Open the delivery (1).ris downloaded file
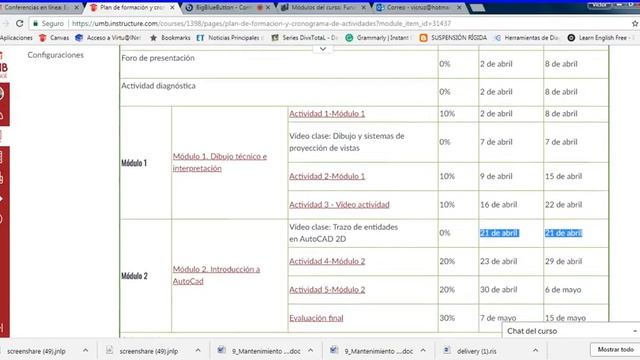Image resolution: width=640 pixels, height=360 pixels. coord(476,351)
